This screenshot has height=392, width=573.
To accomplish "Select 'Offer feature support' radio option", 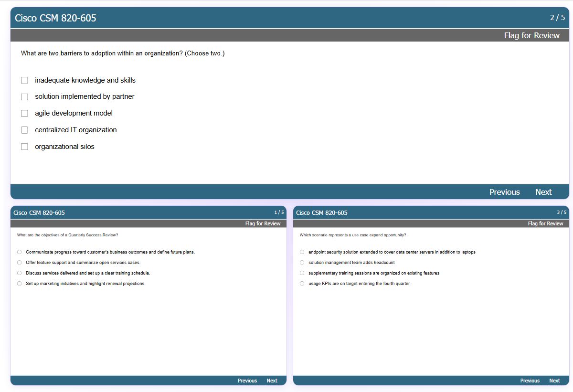I will tap(20, 263).
